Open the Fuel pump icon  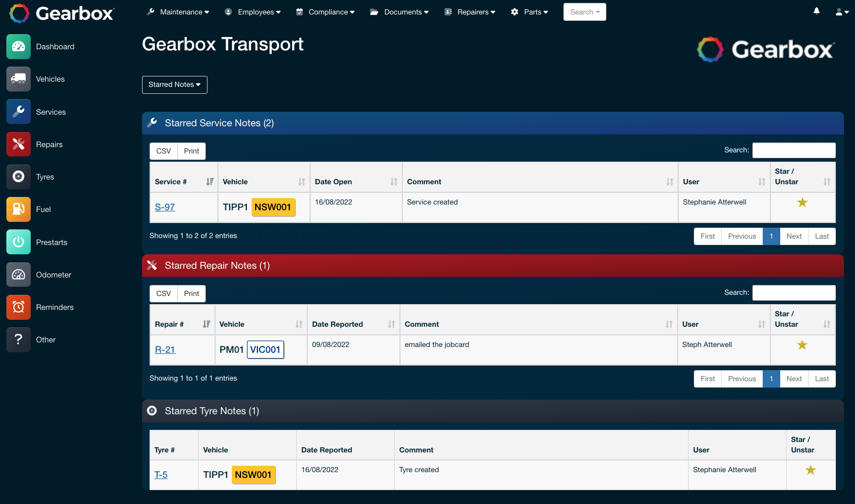(19, 209)
